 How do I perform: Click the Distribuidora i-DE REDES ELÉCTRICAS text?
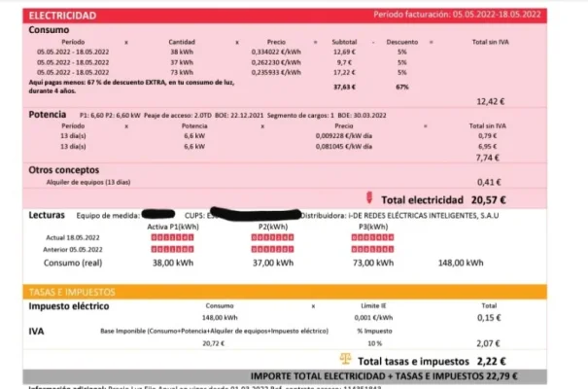tap(399, 216)
